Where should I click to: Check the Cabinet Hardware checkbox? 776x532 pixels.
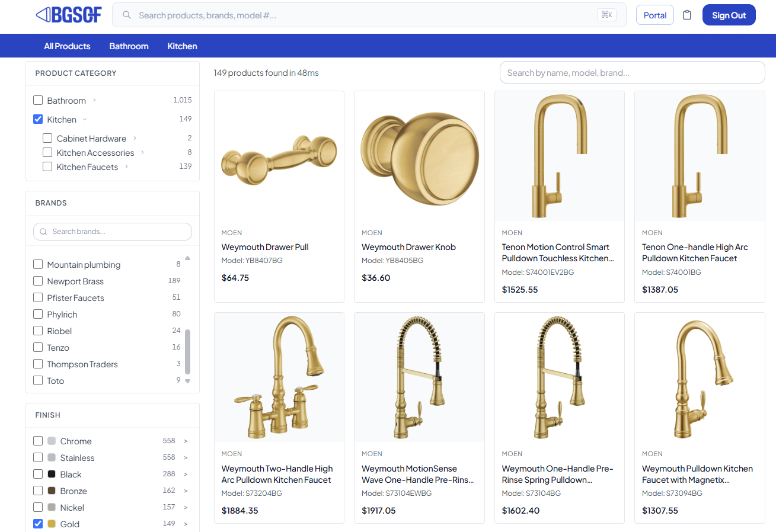[x=47, y=138]
